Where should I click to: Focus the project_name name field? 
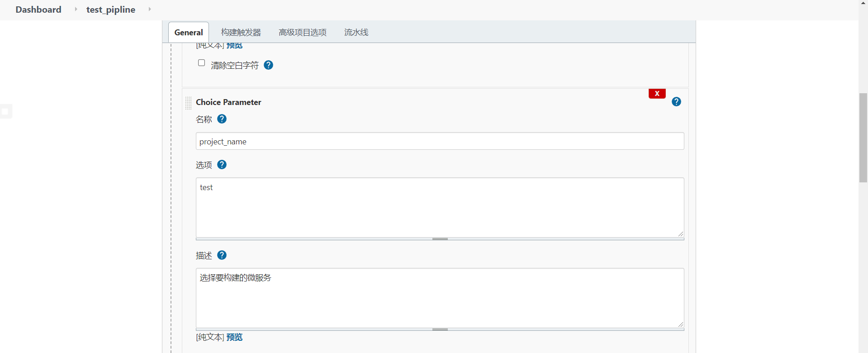[x=440, y=141]
